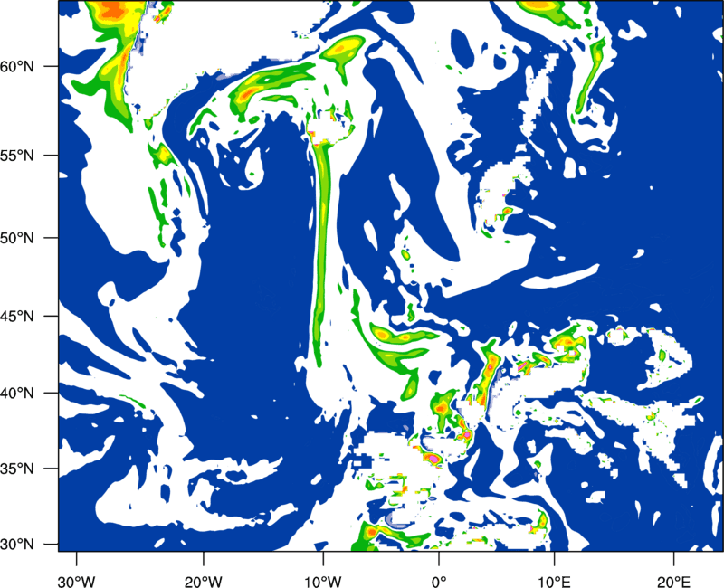The height and width of the screenshot is (588, 724).
Task: Click the 50°N latitude label
Action: 17,238
